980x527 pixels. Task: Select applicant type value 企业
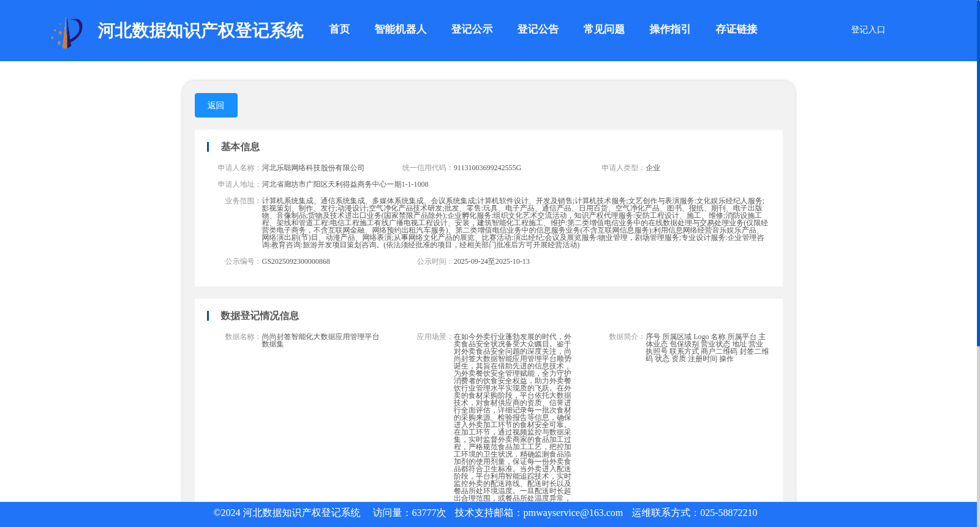[x=653, y=168]
